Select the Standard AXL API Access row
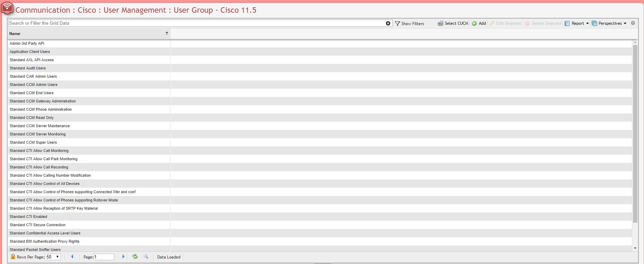The image size is (644, 264). (x=32, y=60)
